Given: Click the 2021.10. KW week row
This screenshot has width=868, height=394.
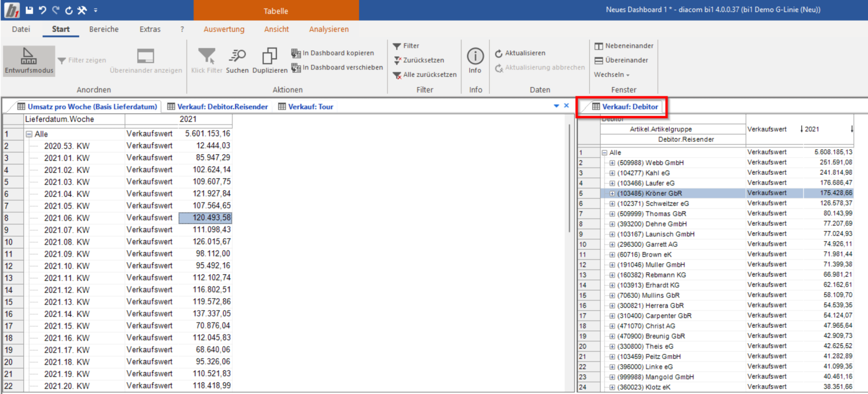Looking at the screenshot, I should (67, 266).
